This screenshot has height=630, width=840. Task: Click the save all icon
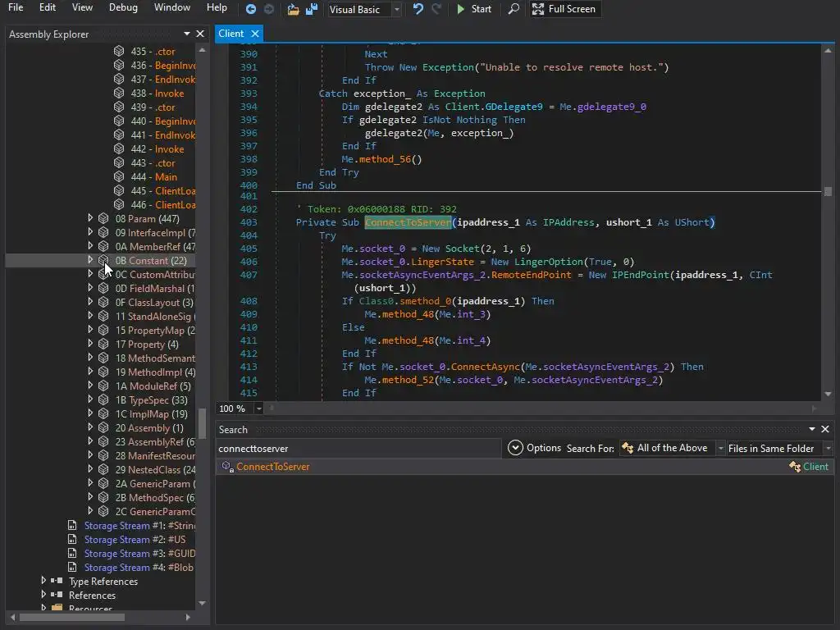(x=312, y=9)
